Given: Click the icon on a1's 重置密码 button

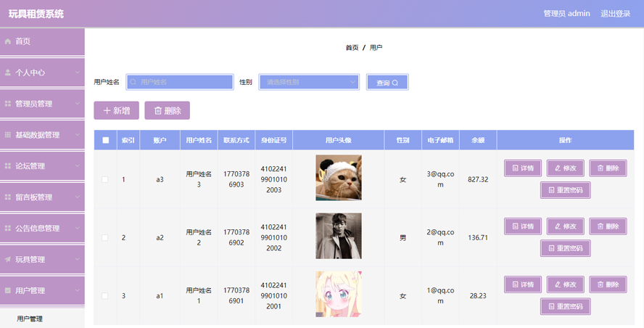Looking at the screenshot, I should click(x=551, y=307).
